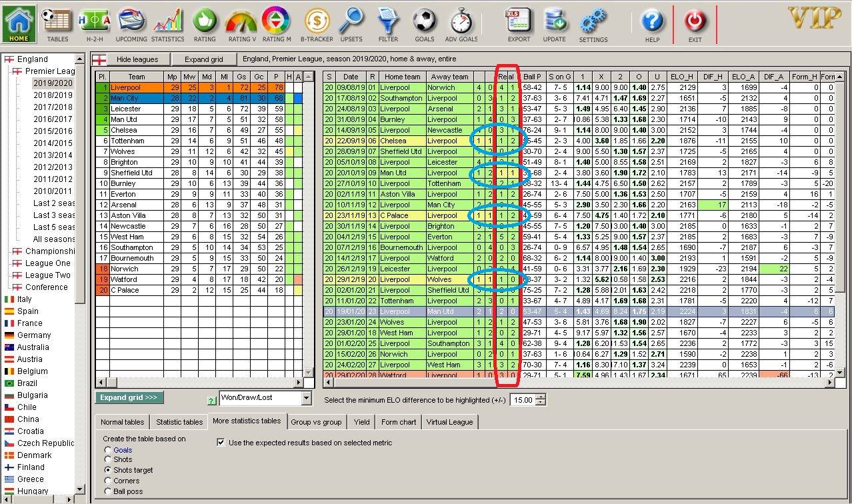Select the Shots radio button
This screenshot has width=852, height=504.
108,460
